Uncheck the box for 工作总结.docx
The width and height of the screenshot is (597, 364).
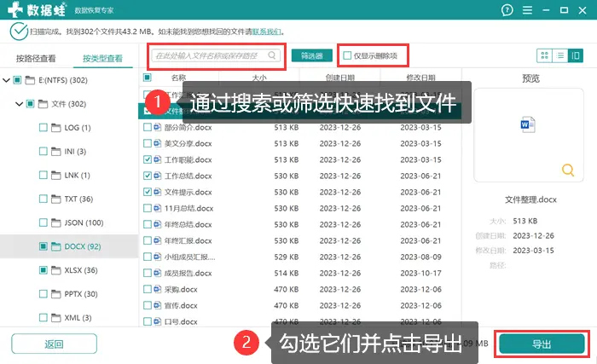(x=148, y=176)
